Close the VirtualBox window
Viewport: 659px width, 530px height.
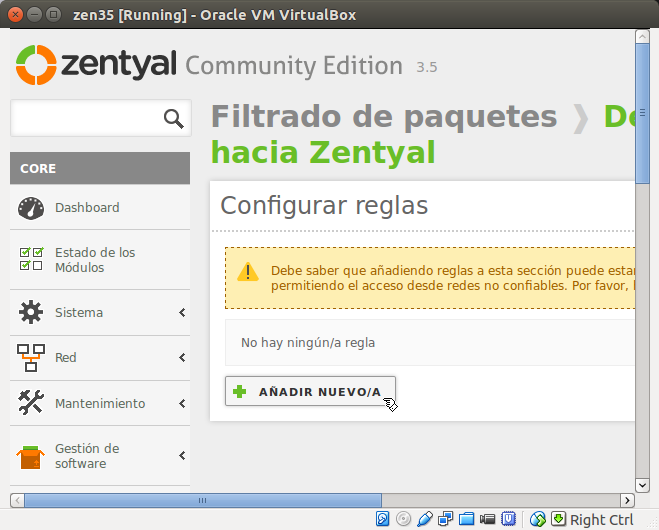pyautogui.click(x=16, y=15)
